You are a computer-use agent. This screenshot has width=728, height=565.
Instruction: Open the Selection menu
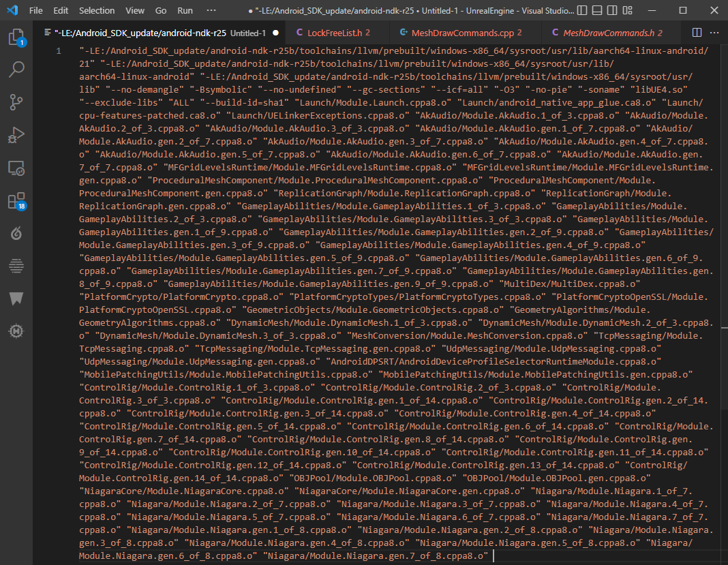pos(97,10)
